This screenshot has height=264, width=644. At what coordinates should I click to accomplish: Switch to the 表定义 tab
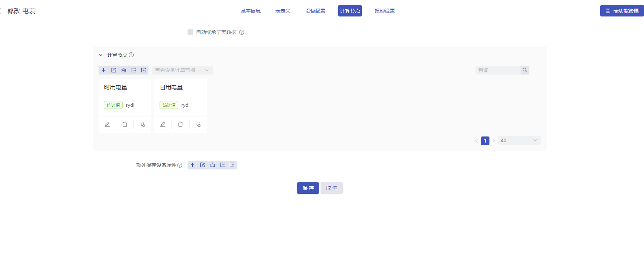283,11
